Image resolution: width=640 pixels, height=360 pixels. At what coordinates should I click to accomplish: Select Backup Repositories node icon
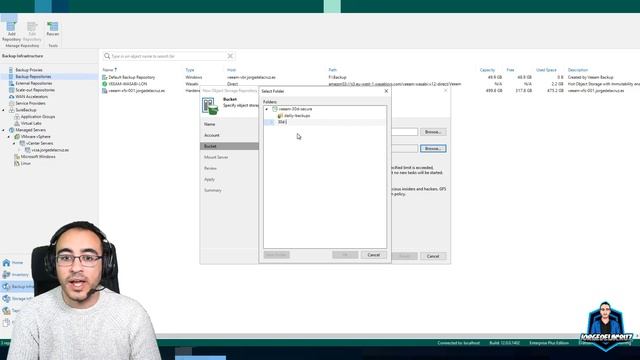11,77
